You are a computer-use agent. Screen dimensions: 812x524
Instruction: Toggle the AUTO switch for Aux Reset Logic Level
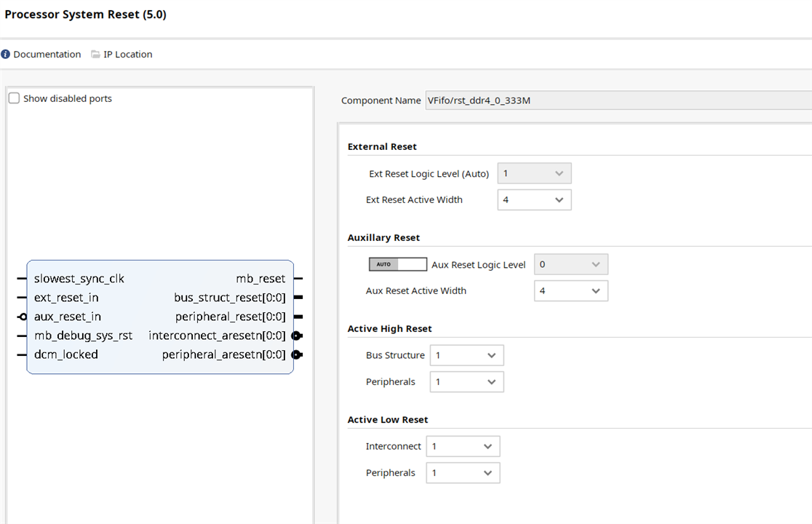pos(398,264)
